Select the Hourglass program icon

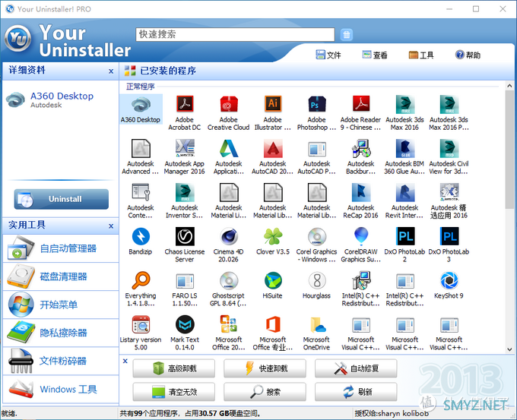317,281
